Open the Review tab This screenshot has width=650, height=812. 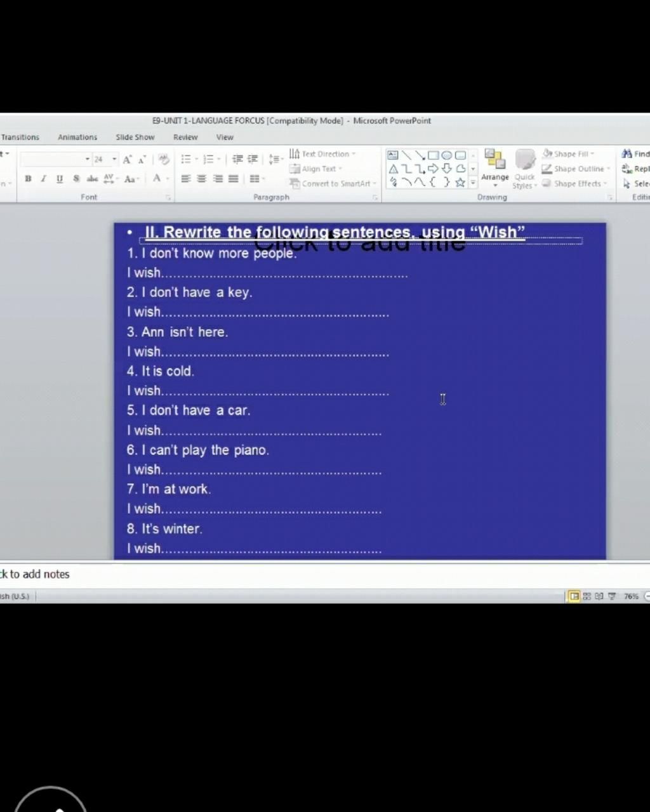[x=185, y=137]
